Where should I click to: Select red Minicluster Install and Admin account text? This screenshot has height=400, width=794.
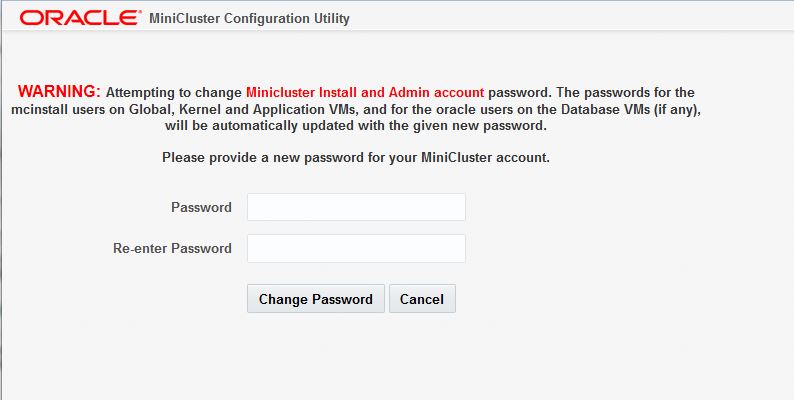pyautogui.click(x=365, y=93)
